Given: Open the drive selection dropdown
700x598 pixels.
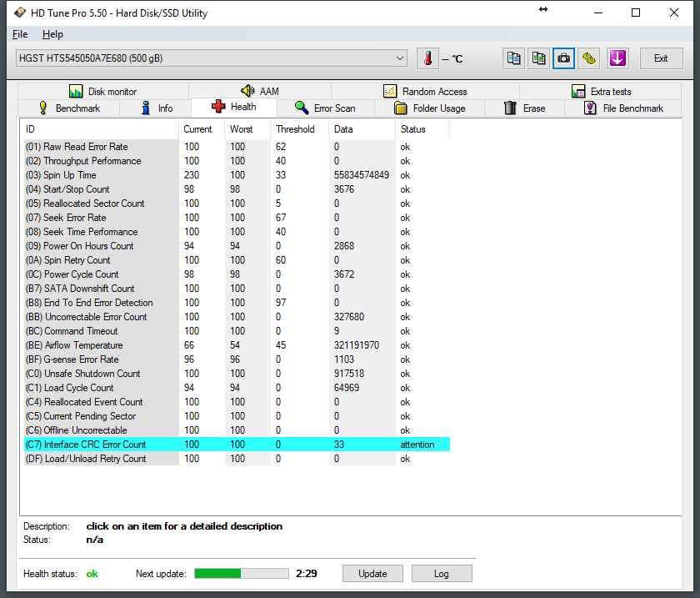Looking at the screenshot, I should pyautogui.click(x=400, y=58).
